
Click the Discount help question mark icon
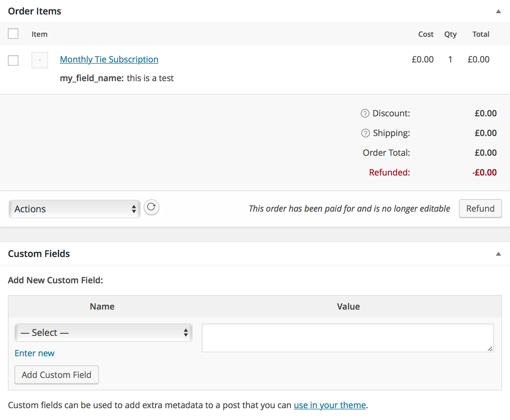(365, 113)
